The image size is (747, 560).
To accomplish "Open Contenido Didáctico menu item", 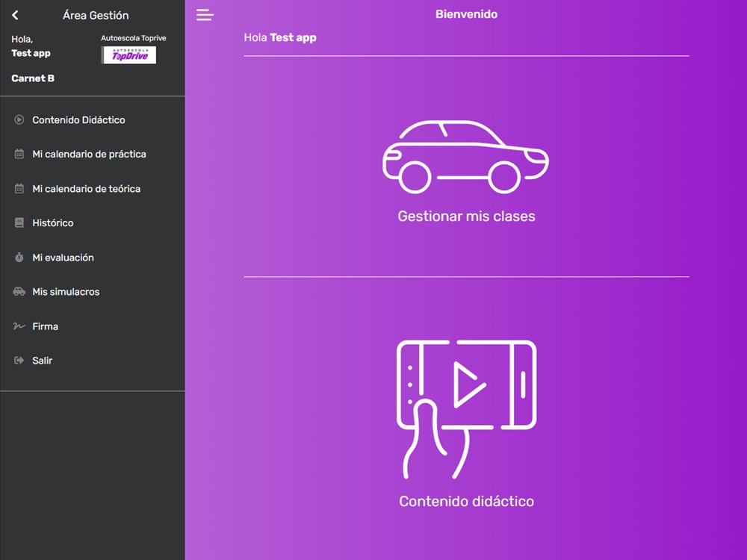I will point(78,119).
